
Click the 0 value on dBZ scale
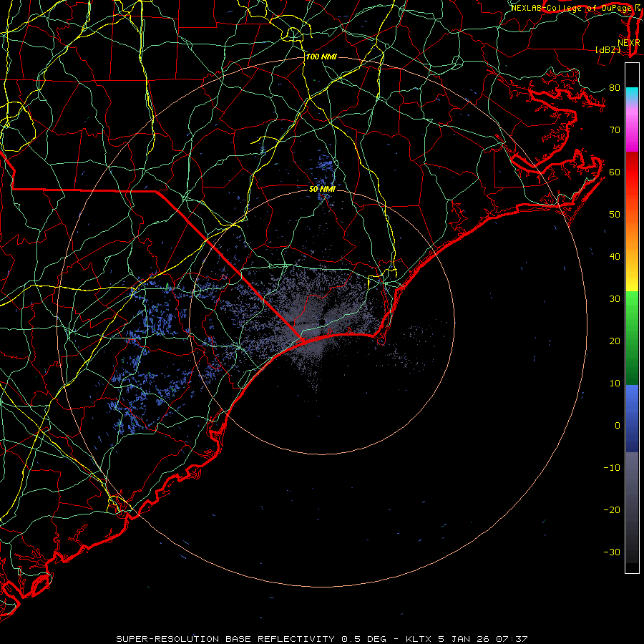pos(618,426)
